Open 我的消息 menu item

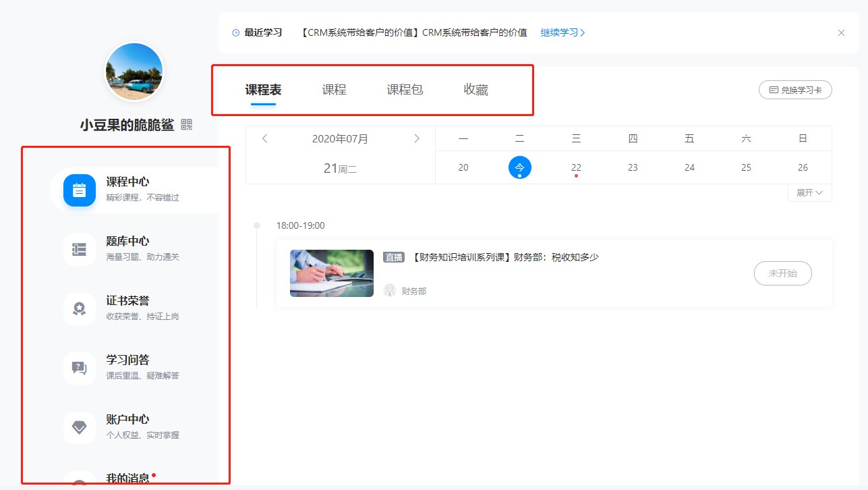(x=127, y=478)
